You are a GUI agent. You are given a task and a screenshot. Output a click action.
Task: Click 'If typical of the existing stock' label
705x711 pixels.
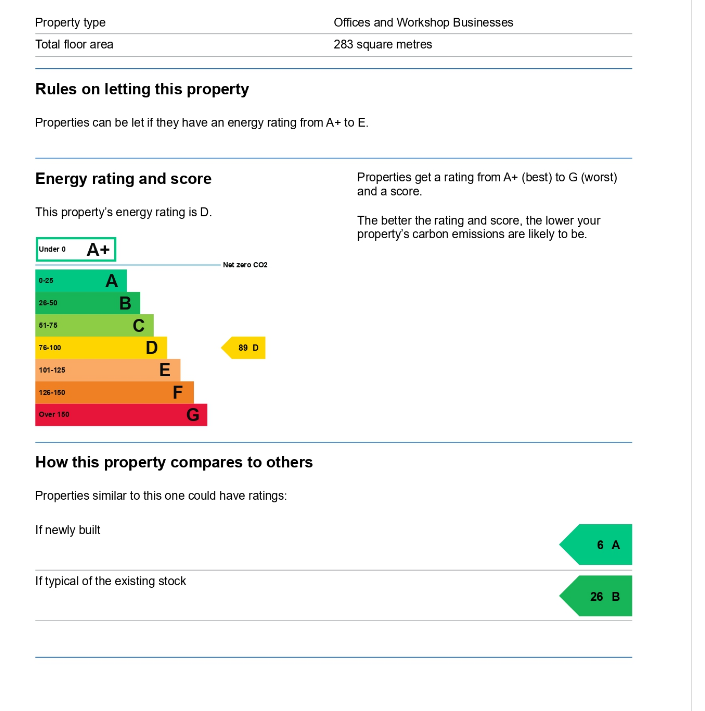tap(110, 581)
